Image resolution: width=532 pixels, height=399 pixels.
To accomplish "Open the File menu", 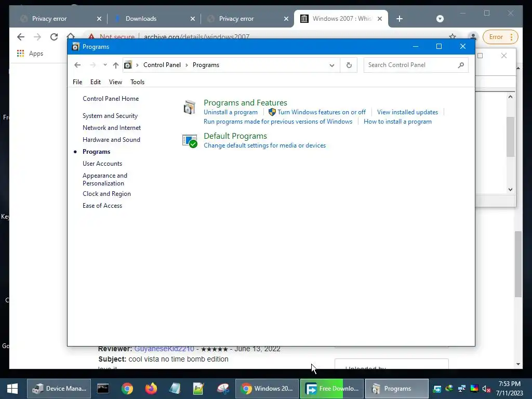I will tap(77, 82).
